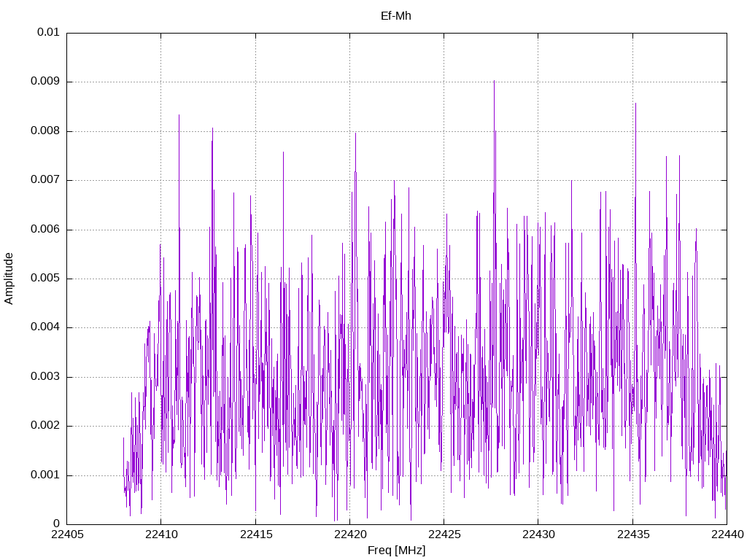Click the 22430 x-axis tick label
The height and width of the screenshot is (560, 747).
[x=539, y=534]
